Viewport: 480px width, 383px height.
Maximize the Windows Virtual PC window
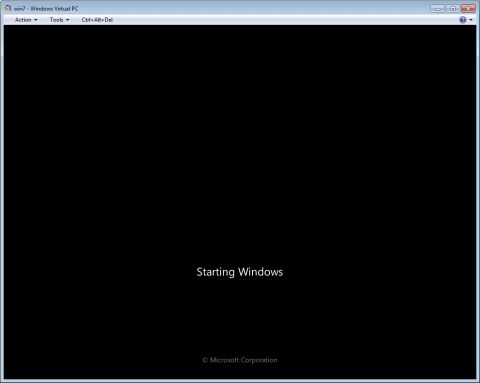point(453,9)
